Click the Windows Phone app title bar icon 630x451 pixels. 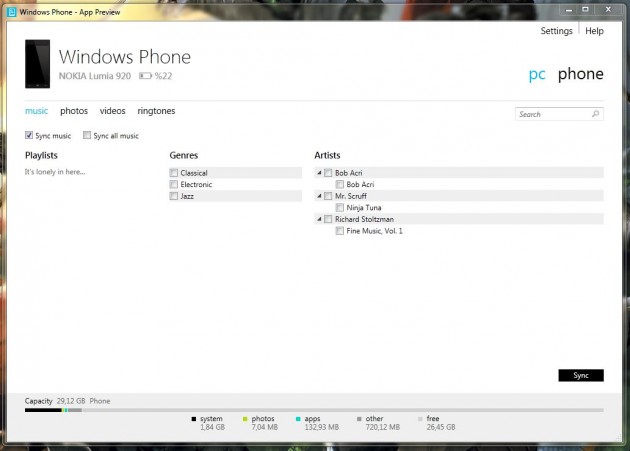[11, 11]
